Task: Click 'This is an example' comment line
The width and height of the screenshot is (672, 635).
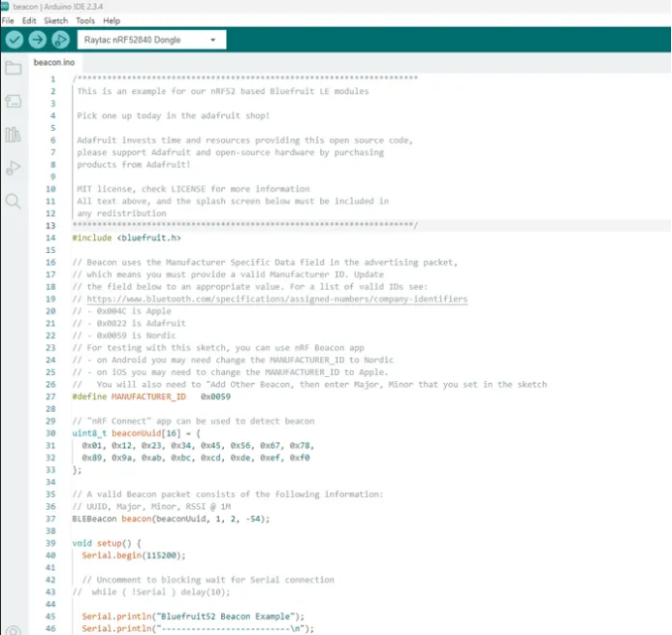Action: coord(223,91)
